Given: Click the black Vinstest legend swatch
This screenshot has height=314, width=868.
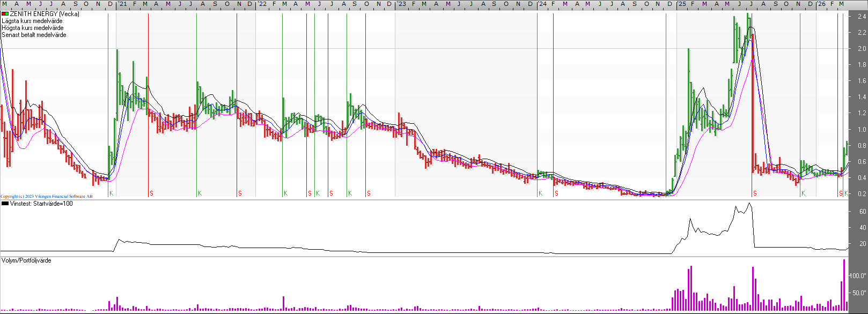Looking at the screenshot, I should click(5, 204).
